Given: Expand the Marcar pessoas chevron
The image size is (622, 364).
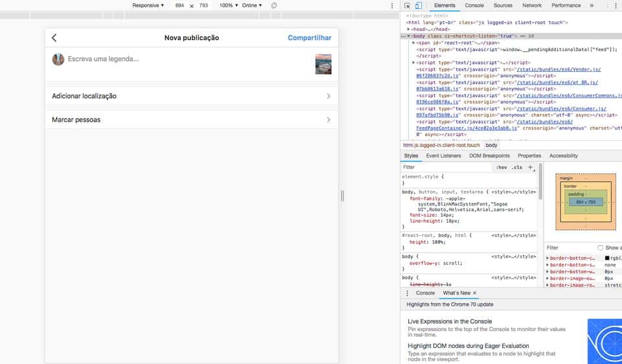Looking at the screenshot, I should pyautogui.click(x=328, y=120).
